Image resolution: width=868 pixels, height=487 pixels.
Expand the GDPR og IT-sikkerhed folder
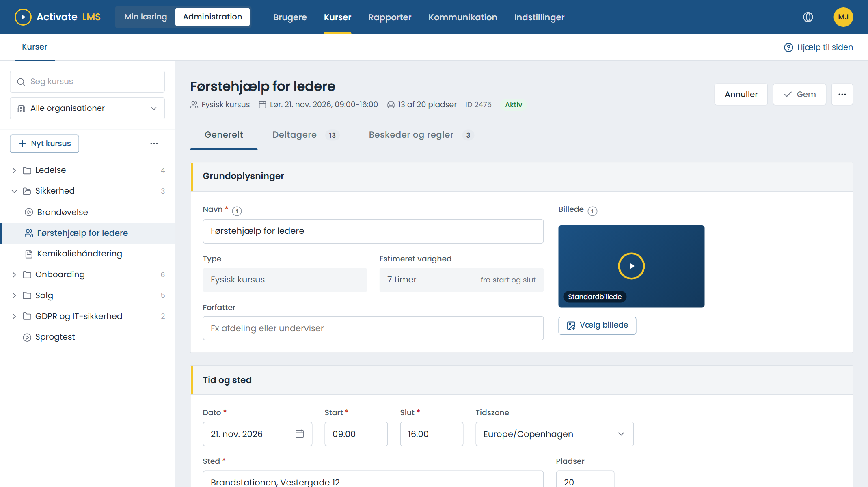point(14,316)
